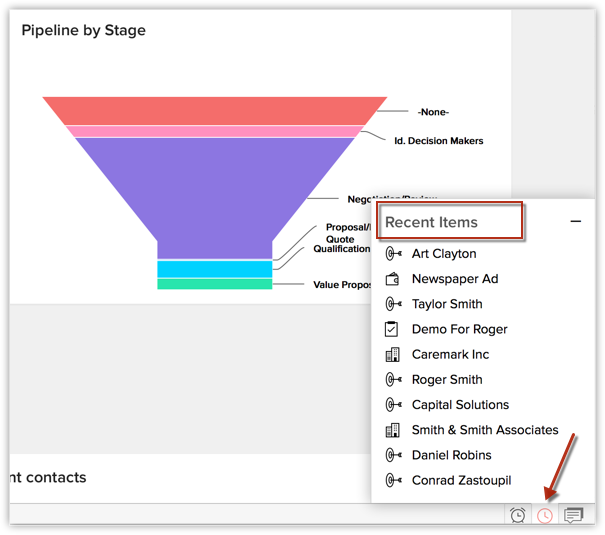Open Roger Smith recent item
The height and width of the screenshot is (535, 605).
447,380
